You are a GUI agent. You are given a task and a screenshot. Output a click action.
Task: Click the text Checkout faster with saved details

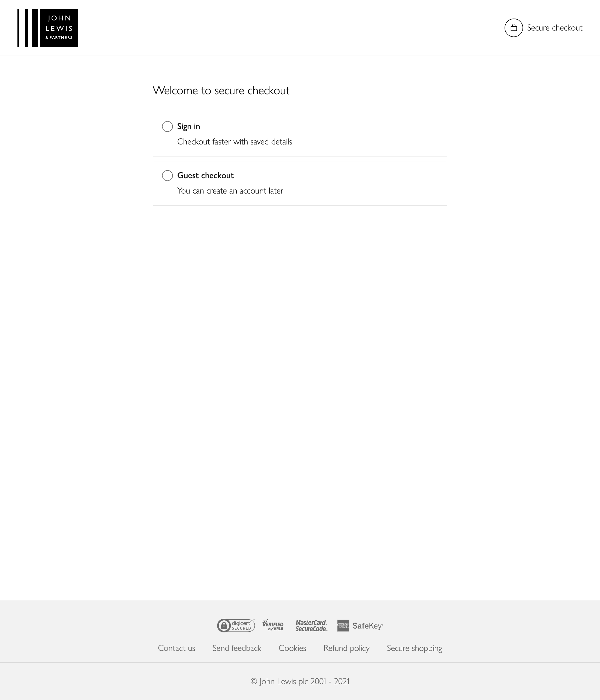[x=235, y=141]
